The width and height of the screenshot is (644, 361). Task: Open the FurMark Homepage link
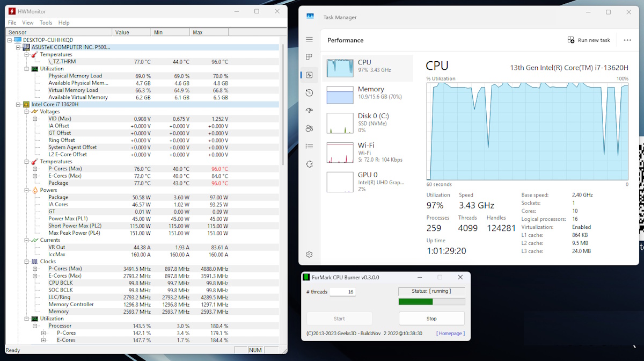click(x=450, y=333)
